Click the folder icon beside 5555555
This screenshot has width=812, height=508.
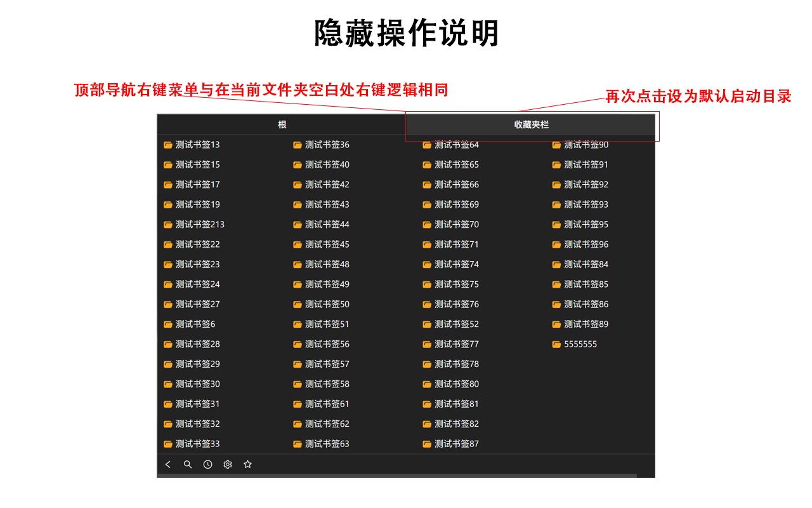pos(556,344)
